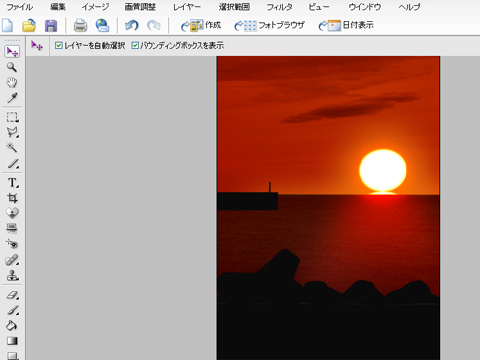Open the レイヤー menu
The image size is (480, 360).
[187, 7]
